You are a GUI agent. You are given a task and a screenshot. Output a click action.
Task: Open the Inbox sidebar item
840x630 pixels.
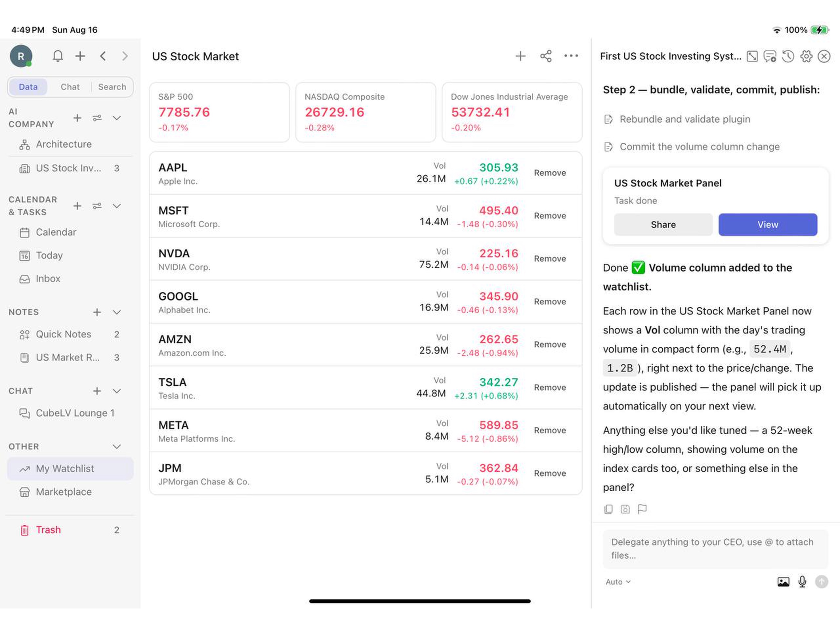point(70,278)
